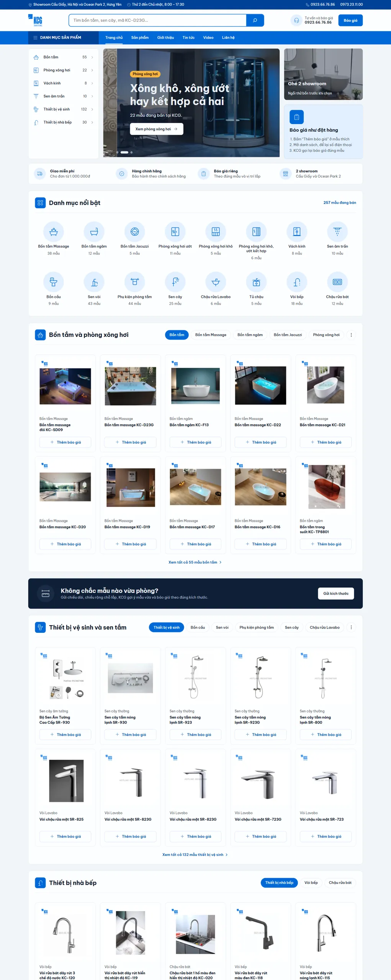Open the Chậu rửa bát category icon
This screenshot has height=980, width=391.
pos(337,282)
